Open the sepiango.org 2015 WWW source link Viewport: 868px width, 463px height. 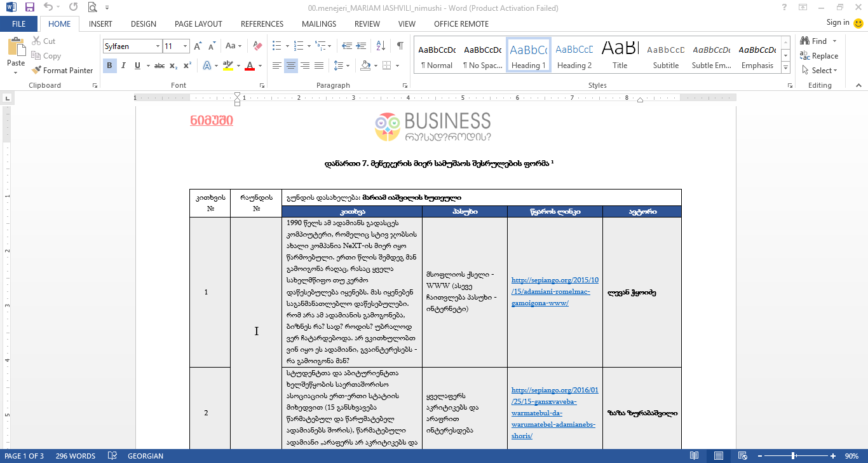point(554,291)
